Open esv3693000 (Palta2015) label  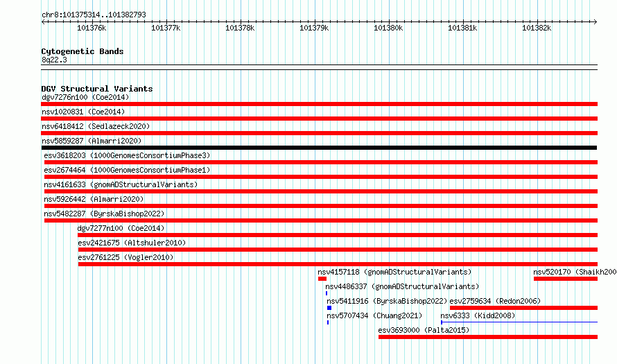424,330
